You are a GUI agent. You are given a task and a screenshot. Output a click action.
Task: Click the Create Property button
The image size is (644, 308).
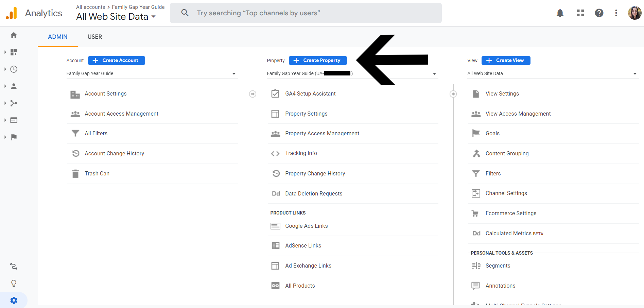pyautogui.click(x=317, y=60)
